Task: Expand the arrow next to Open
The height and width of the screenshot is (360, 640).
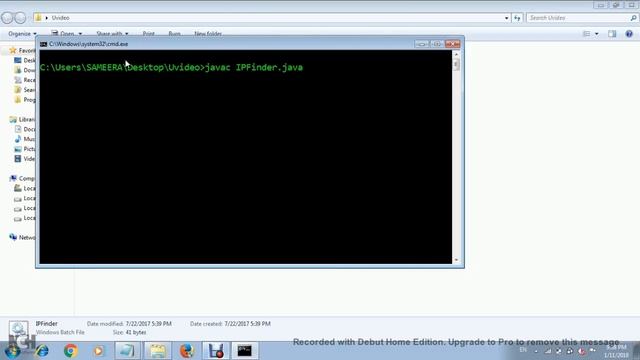Action: pyautogui.click(x=80, y=34)
